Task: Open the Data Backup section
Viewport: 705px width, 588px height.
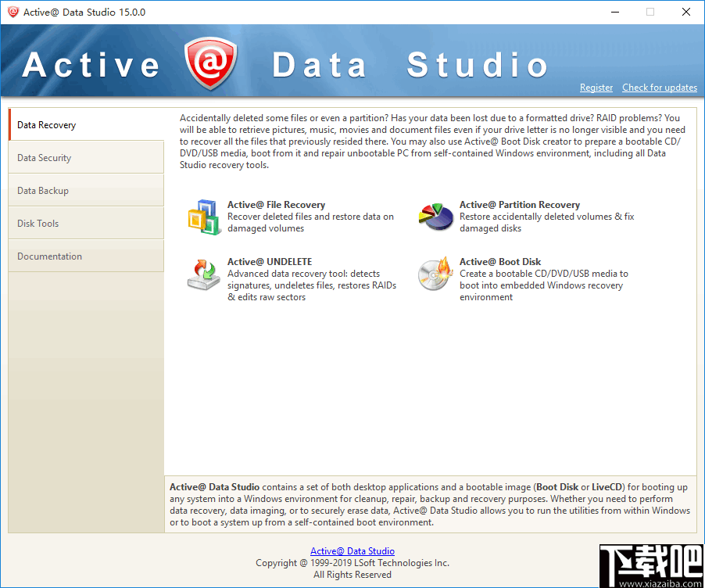Action: 42,190
